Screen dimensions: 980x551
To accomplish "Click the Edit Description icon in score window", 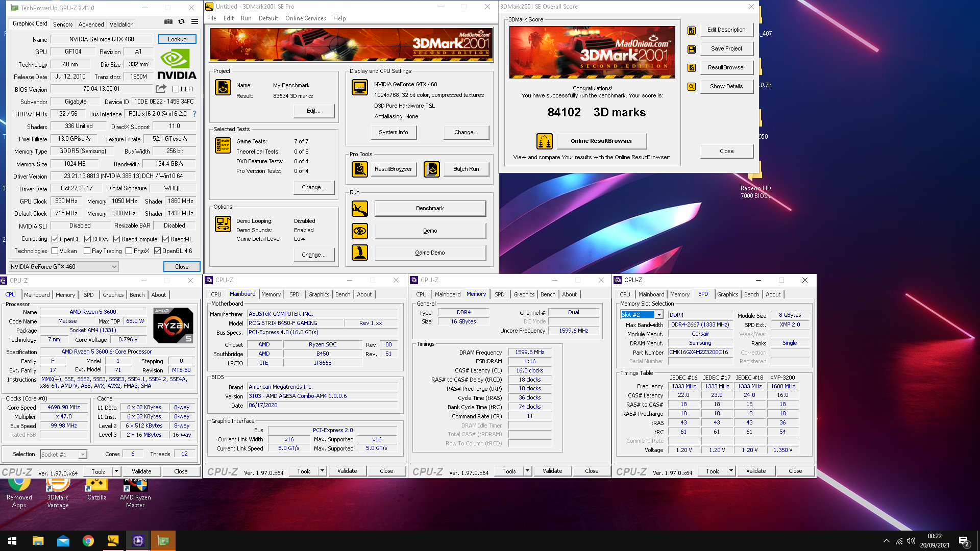I will tap(692, 31).
